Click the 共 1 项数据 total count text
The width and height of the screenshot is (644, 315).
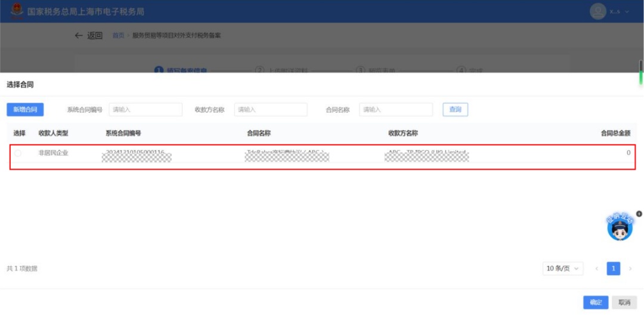pyautogui.click(x=22, y=269)
